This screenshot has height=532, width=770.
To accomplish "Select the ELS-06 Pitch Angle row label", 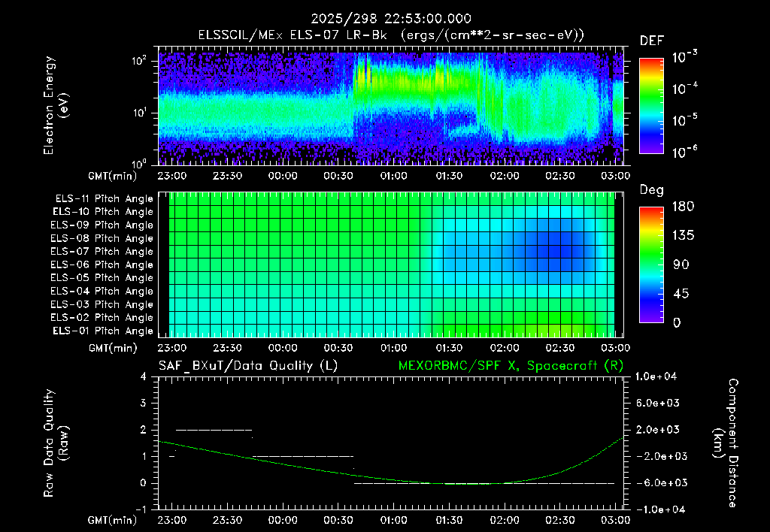I will click(x=102, y=265).
